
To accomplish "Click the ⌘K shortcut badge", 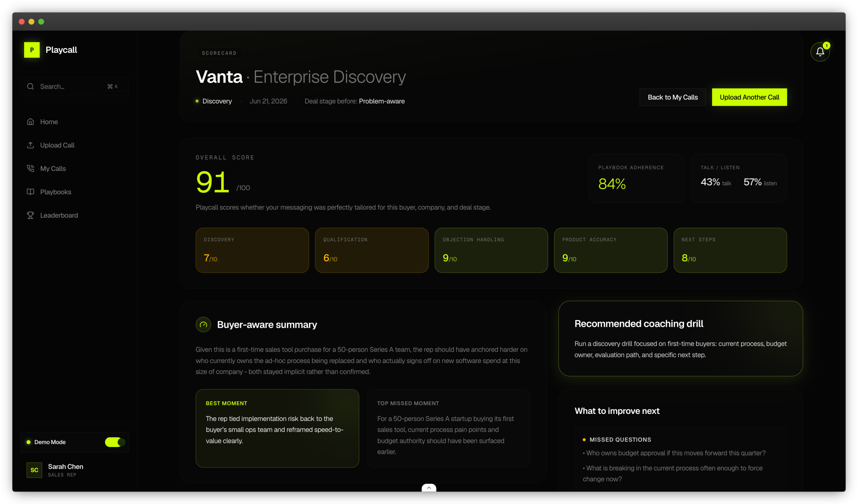I will coord(113,86).
